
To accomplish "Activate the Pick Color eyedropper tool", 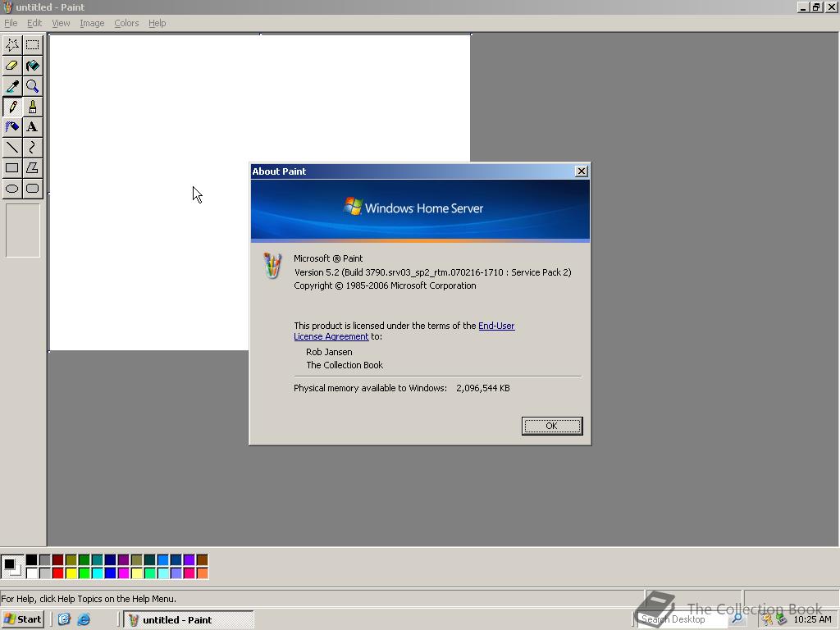I will [x=12, y=86].
